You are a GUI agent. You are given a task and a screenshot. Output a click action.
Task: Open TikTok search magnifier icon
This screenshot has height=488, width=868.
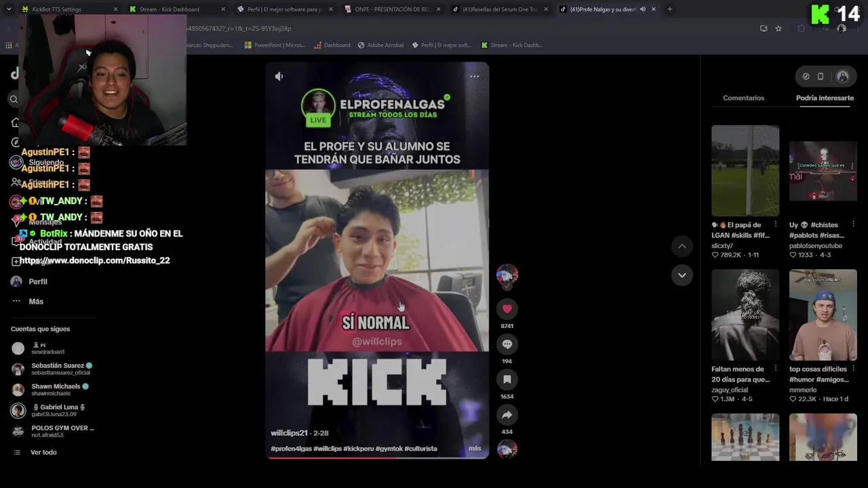pos(14,100)
